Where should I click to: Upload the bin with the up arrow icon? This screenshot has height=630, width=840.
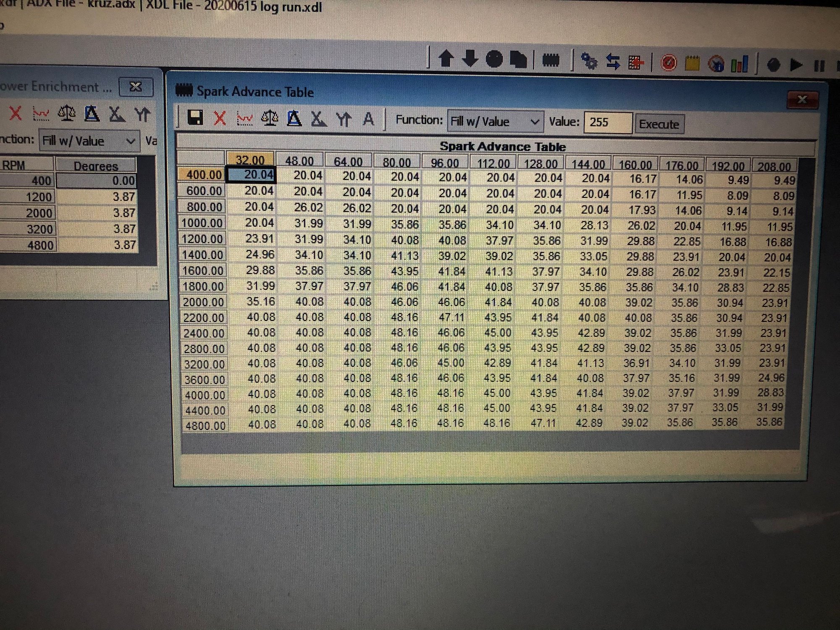pos(446,59)
